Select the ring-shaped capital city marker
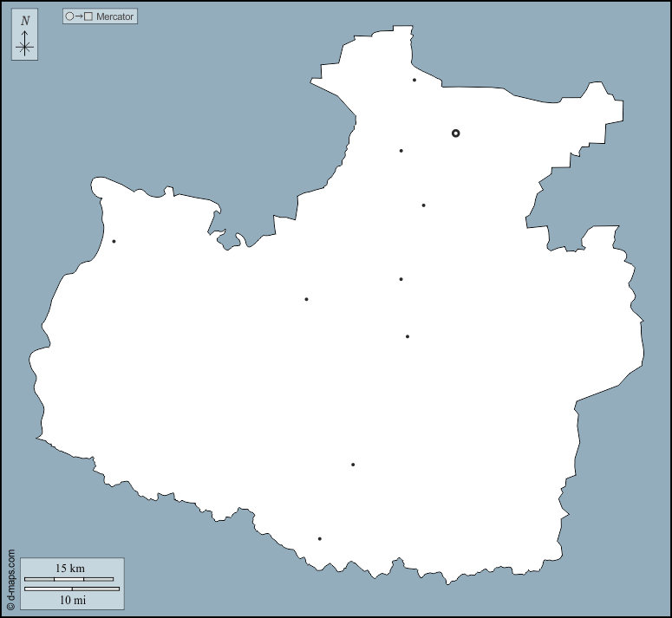 point(455,133)
